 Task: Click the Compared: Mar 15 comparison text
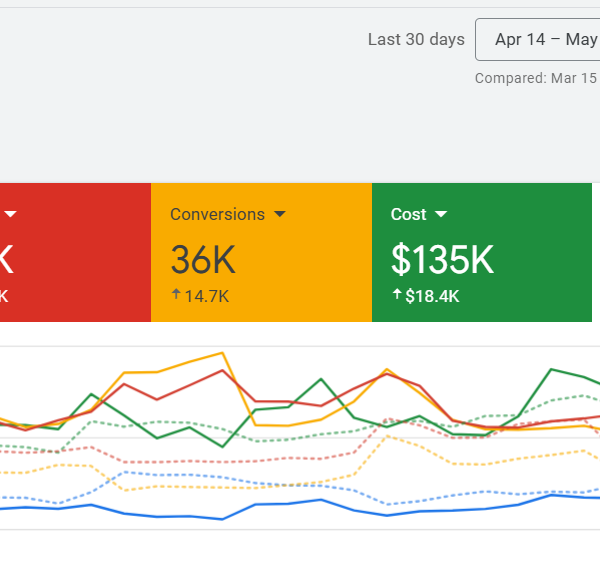(536, 78)
